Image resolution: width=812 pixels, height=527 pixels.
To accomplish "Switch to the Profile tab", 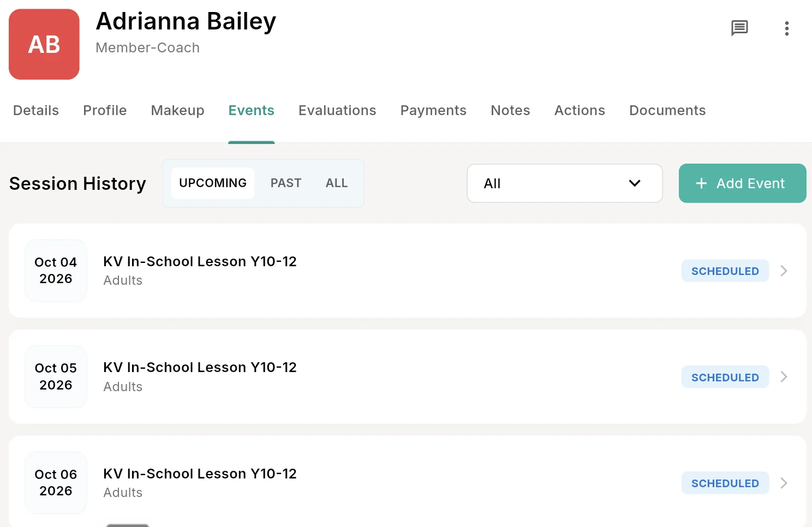I will [105, 110].
